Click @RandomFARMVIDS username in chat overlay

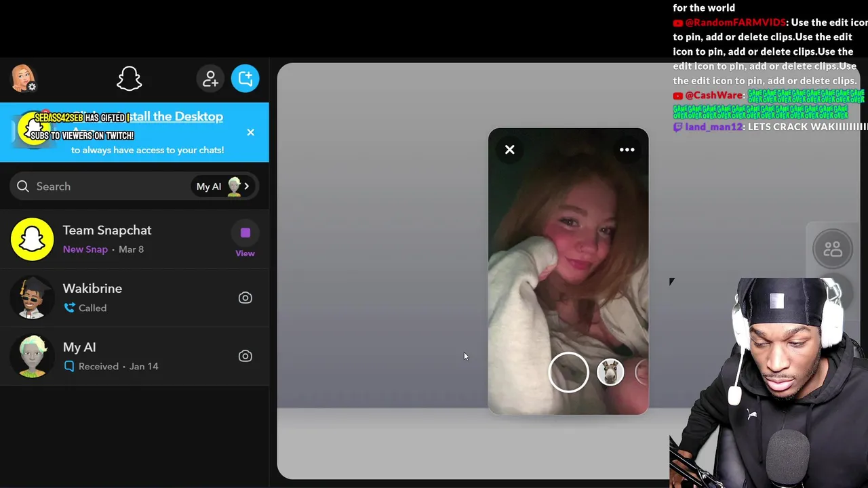coord(734,22)
